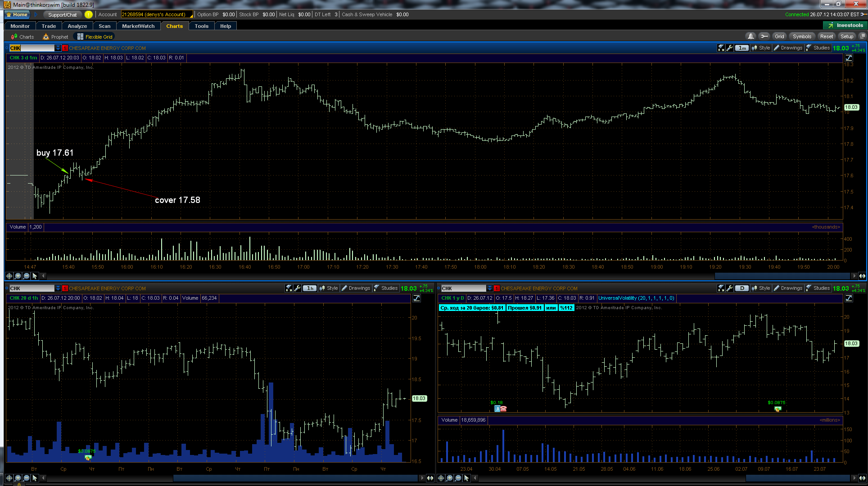
Task: Click the Home button
Action: [17, 14]
